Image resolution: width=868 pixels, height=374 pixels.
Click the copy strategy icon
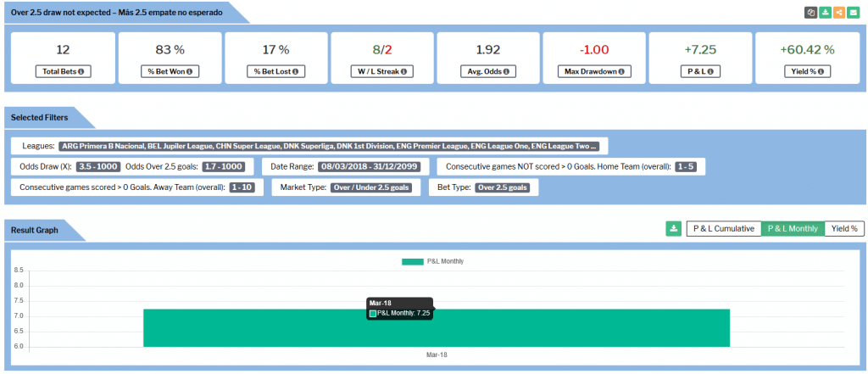point(811,13)
